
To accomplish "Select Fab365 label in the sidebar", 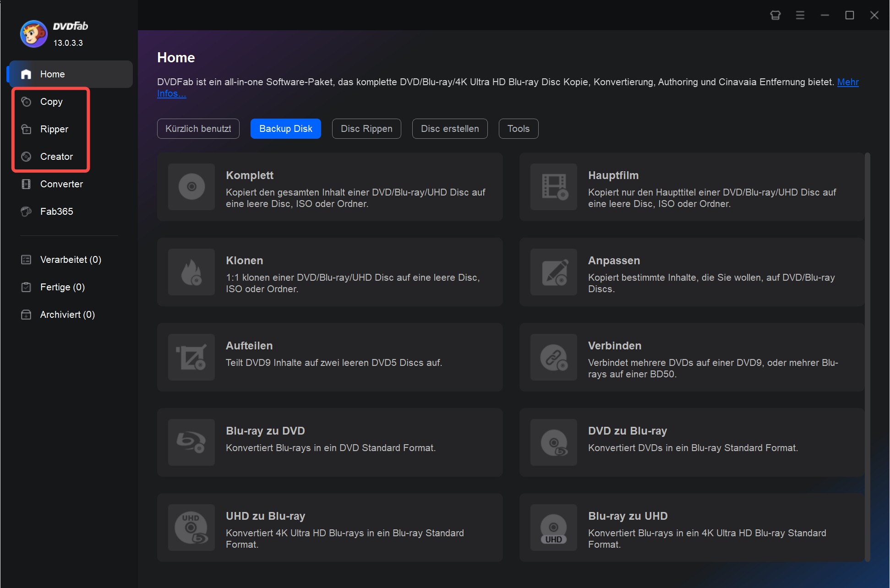I will pos(57,212).
